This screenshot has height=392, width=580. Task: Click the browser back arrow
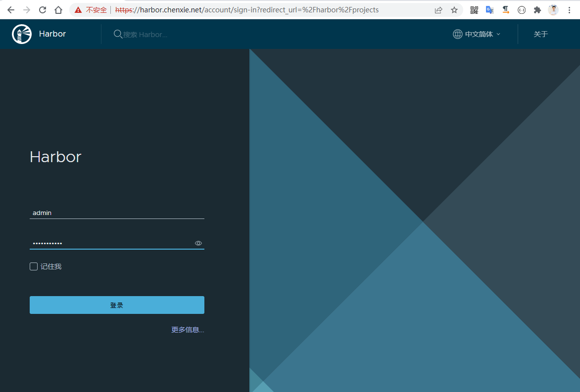[11, 10]
